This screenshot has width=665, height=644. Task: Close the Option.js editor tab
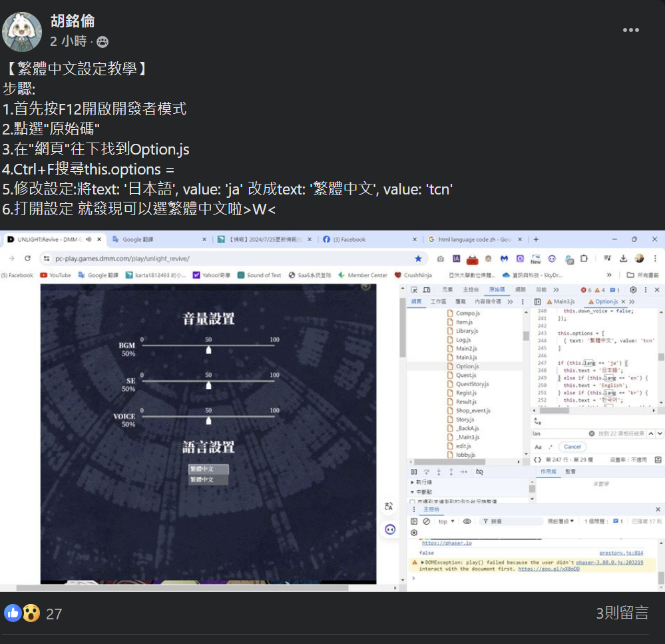pos(623,302)
